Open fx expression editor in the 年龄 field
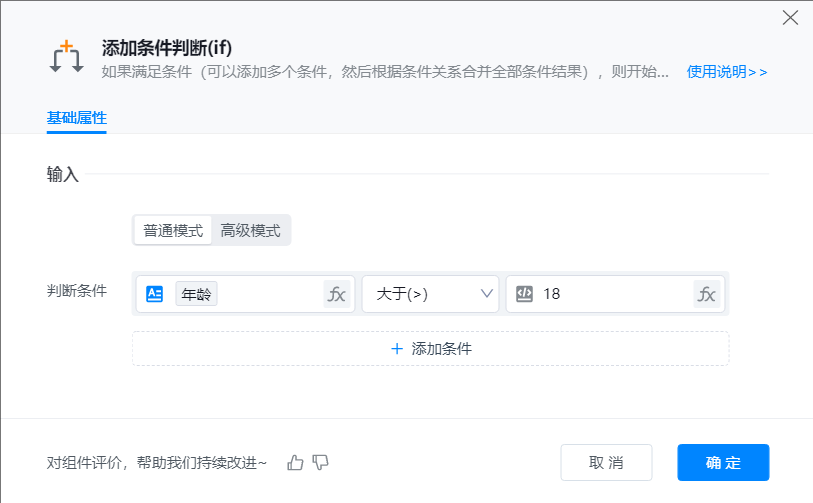Viewport: 813px width, 503px height. click(337, 294)
